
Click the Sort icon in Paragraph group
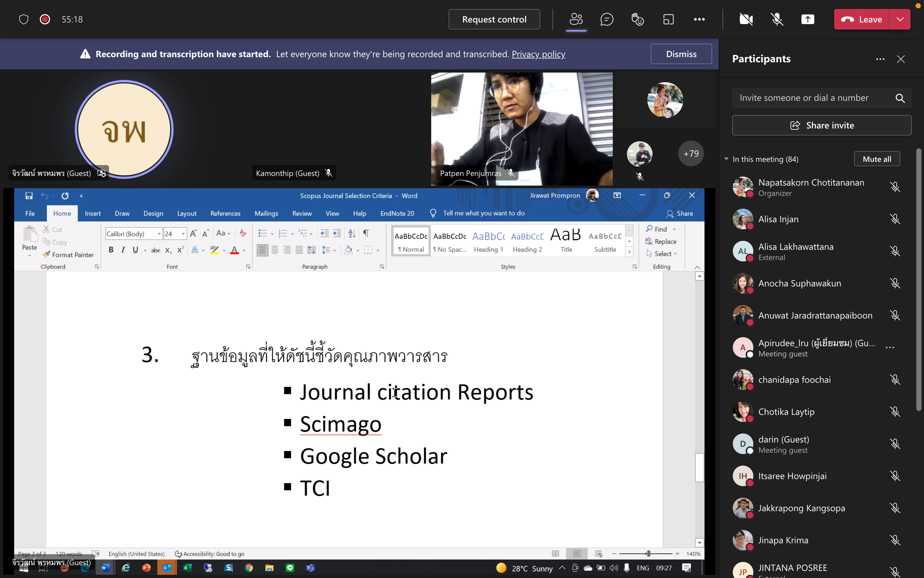click(x=352, y=233)
